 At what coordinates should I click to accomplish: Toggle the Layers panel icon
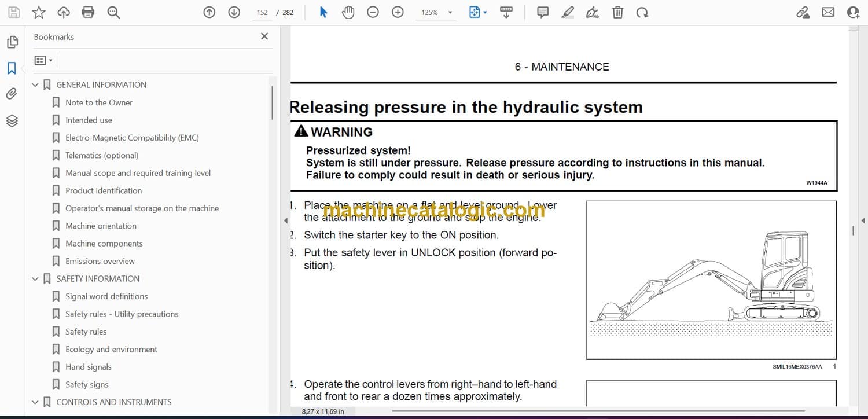pos(12,120)
